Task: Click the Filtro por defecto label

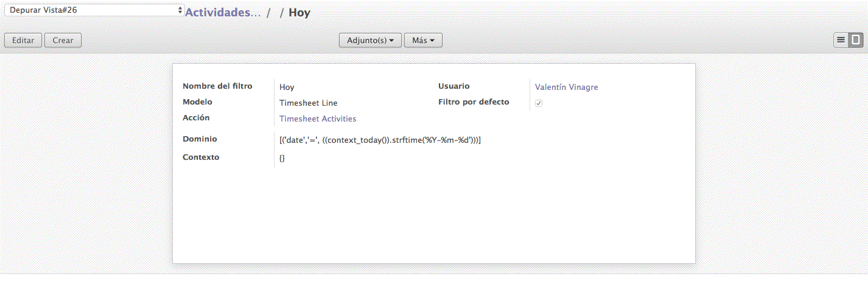Action: tap(474, 102)
